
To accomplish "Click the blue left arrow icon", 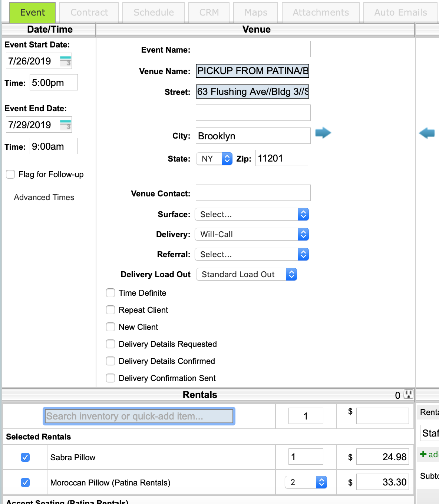I will click(427, 133).
